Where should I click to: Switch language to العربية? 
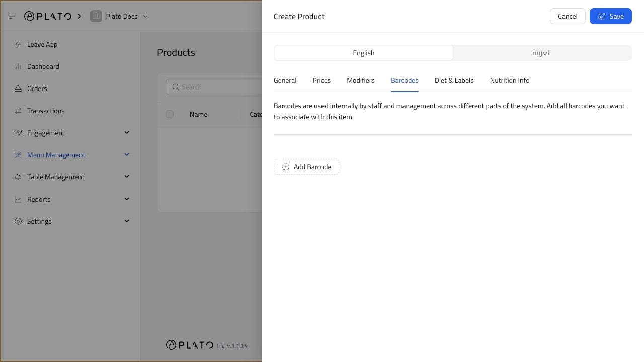click(542, 53)
